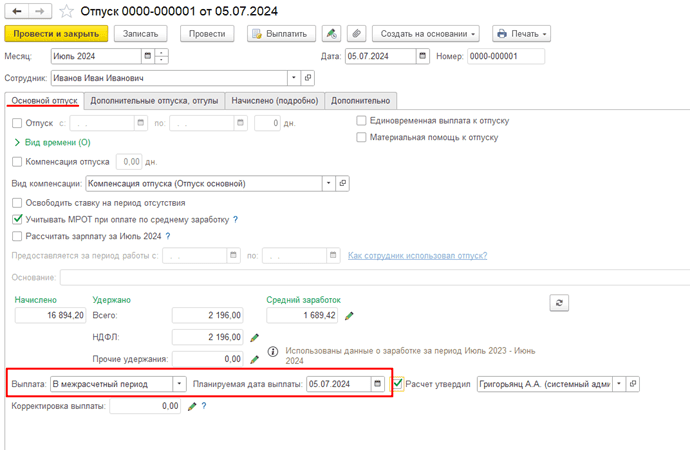Go back with the left arrow button
Screen dimensions: 690x450
pos(17,11)
